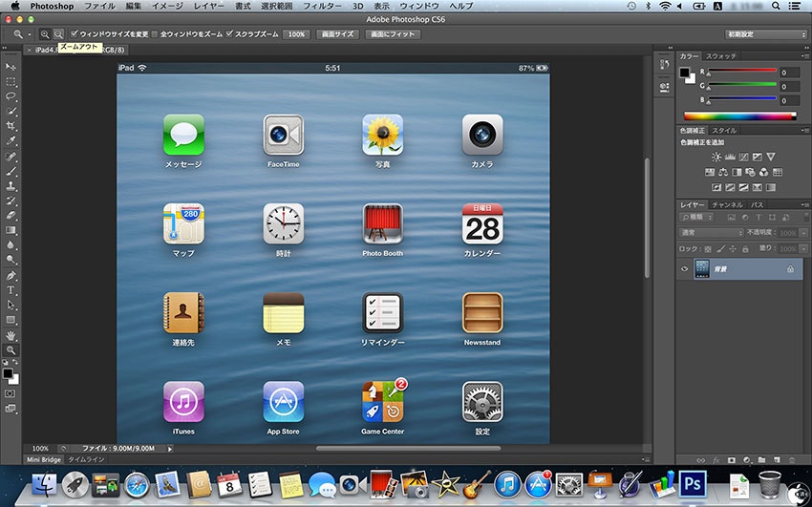812x507 pixels.
Task: Click the 画面サイズ button
Action: [x=337, y=34]
